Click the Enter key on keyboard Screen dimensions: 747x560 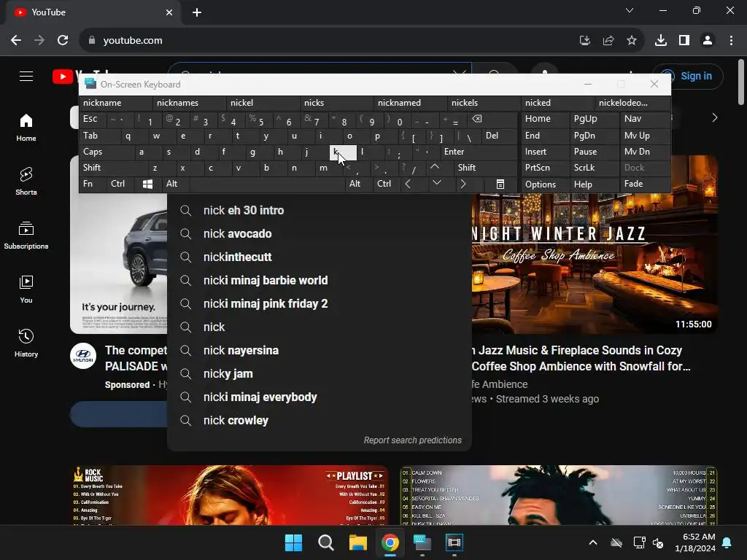pos(479,152)
